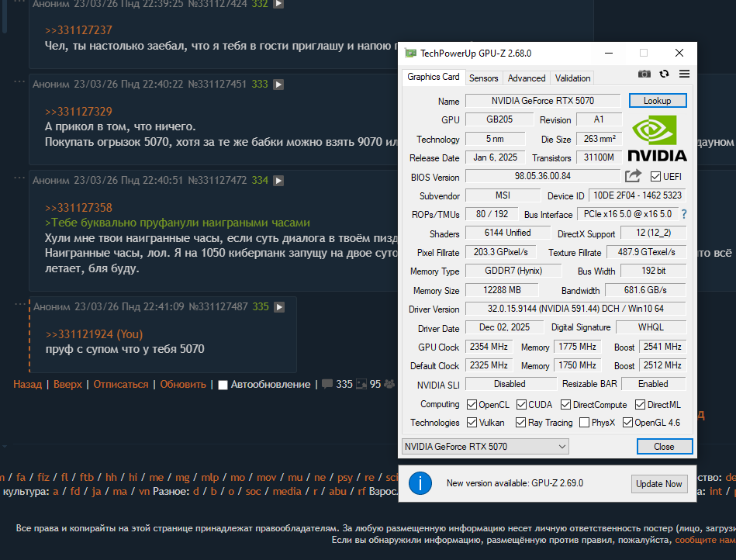Switch to the Advanced tab
This screenshot has width=736, height=560.
click(527, 78)
